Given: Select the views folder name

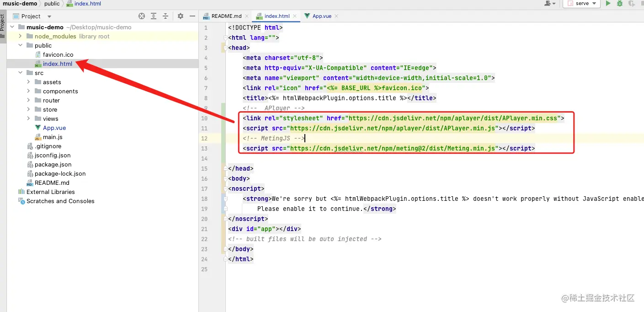Looking at the screenshot, I should click(x=50, y=118).
